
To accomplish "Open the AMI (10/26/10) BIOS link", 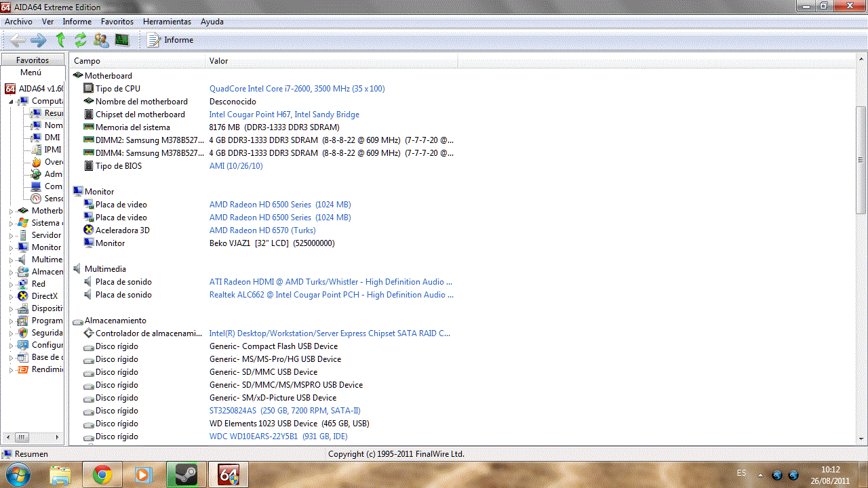I will click(x=236, y=166).
